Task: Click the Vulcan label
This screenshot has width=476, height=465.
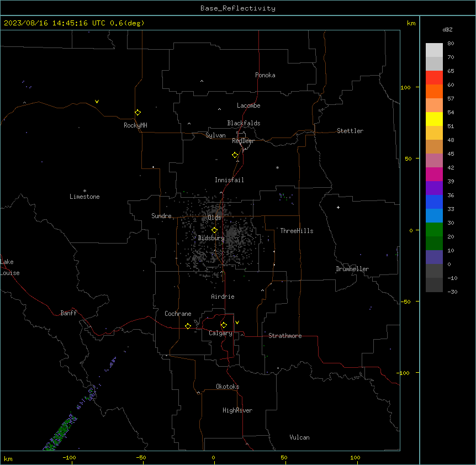Action: point(300,437)
